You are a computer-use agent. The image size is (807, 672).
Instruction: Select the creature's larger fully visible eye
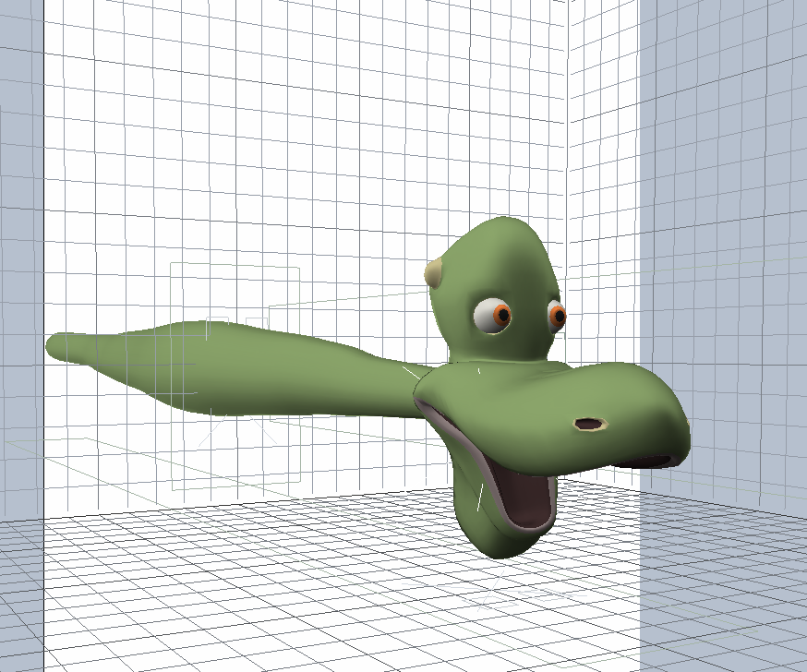coord(492,315)
